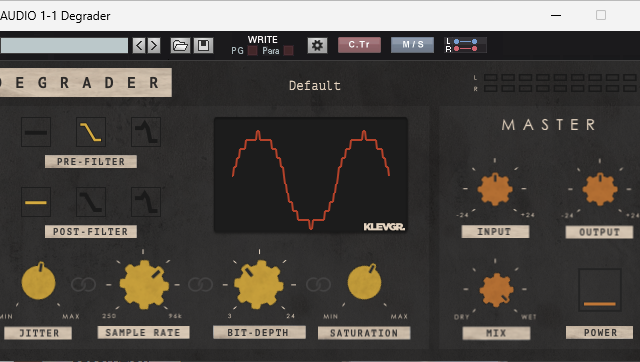Click the Mix dry/wet knob
This screenshot has height=362, width=640.
coord(496,290)
